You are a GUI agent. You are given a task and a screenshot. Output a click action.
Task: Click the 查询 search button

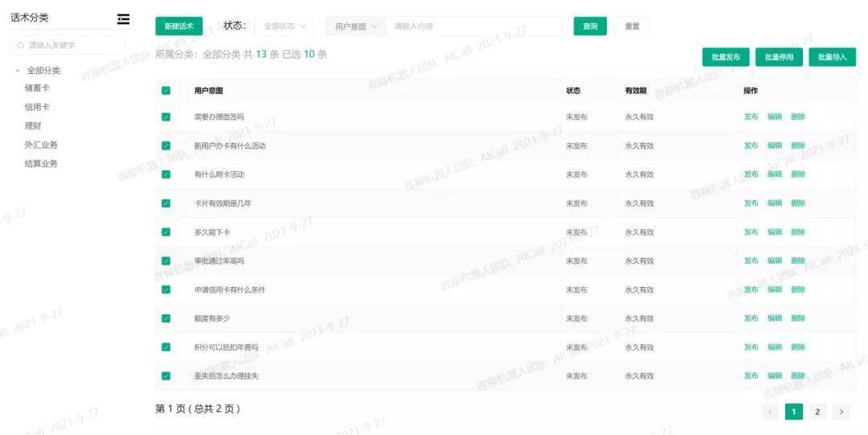point(590,26)
